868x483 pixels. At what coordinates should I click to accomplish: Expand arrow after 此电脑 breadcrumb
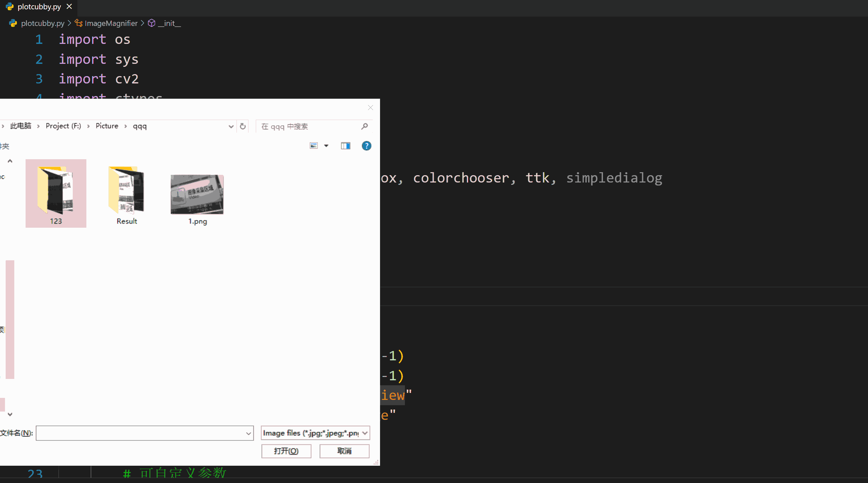pyautogui.click(x=39, y=126)
